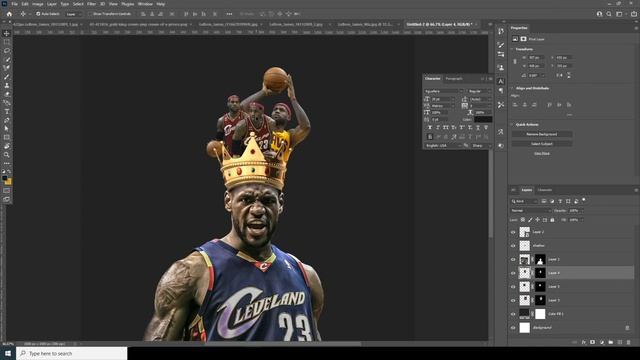Open the Window menu

click(145, 4)
